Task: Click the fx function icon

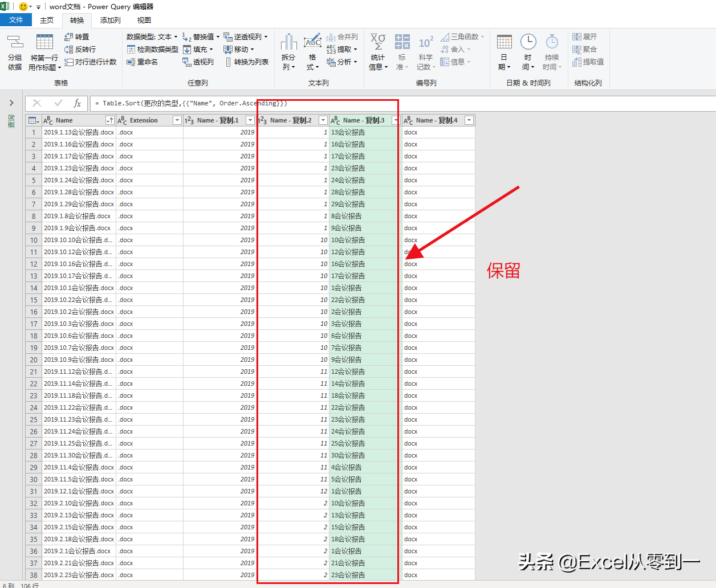Action: point(78,103)
